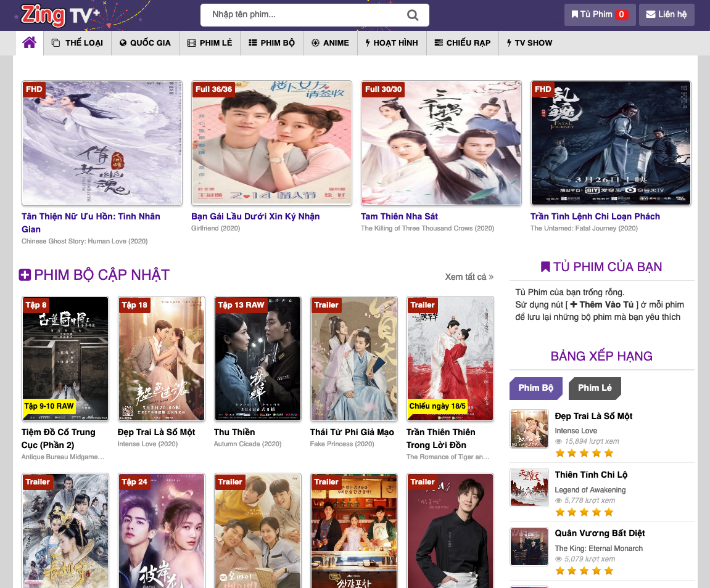Open Trần Tình Lệnh Loạn Phách poster
Viewport: 710px width, 588px height.
(x=611, y=143)
